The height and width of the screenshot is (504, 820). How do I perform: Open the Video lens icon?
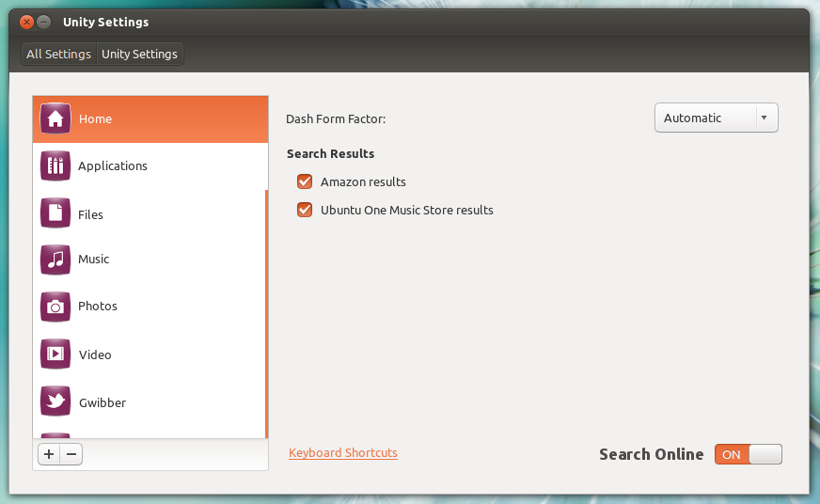click(55, 354)
